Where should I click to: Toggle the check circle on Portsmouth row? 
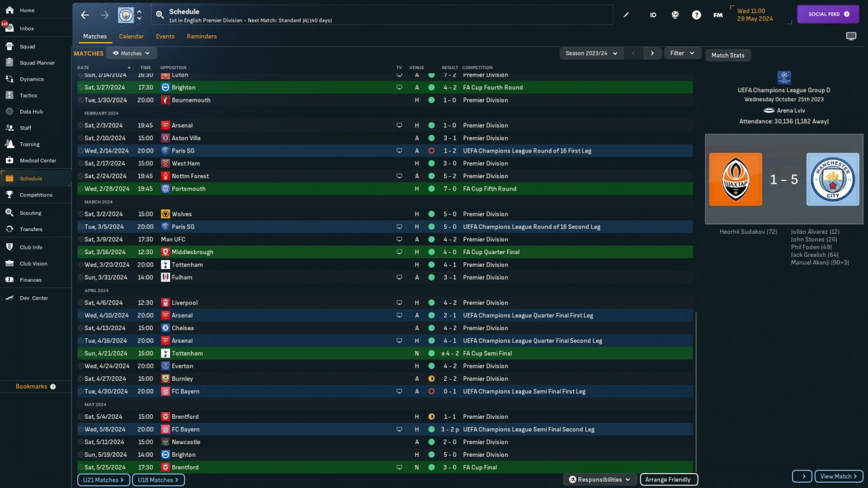(x=81, y=189)
